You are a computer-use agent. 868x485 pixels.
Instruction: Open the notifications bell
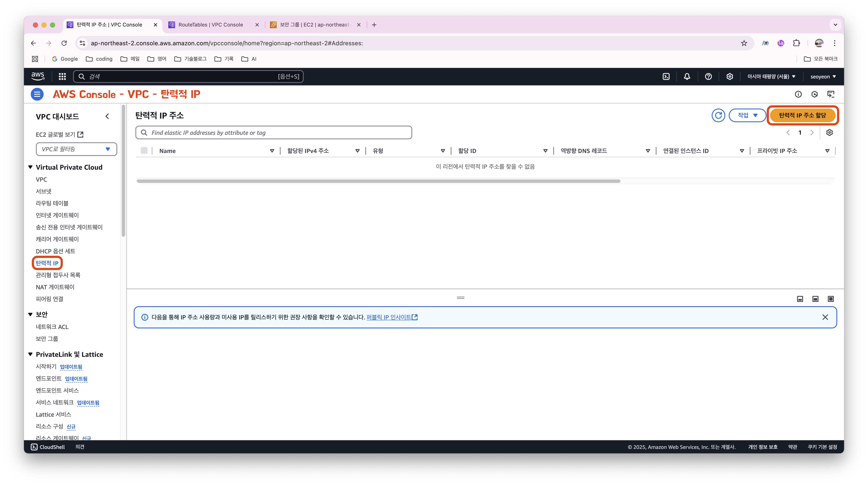click(687, 76)
